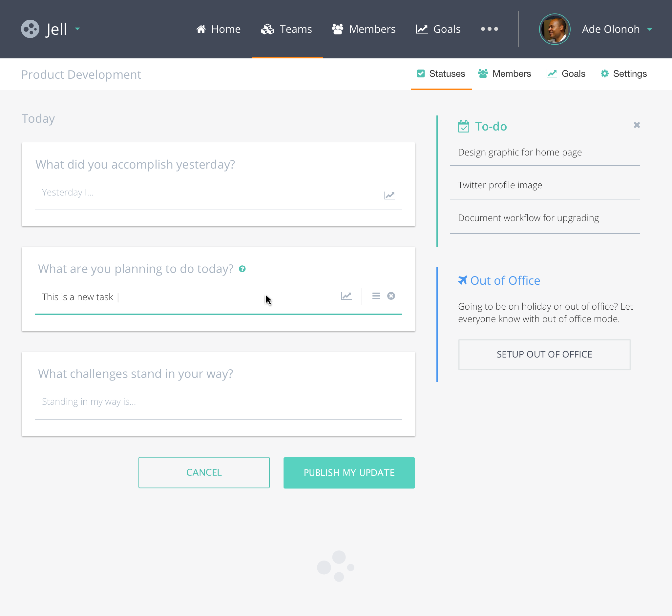Expand the Jell workspace dropdown arrow

[77, 29]
